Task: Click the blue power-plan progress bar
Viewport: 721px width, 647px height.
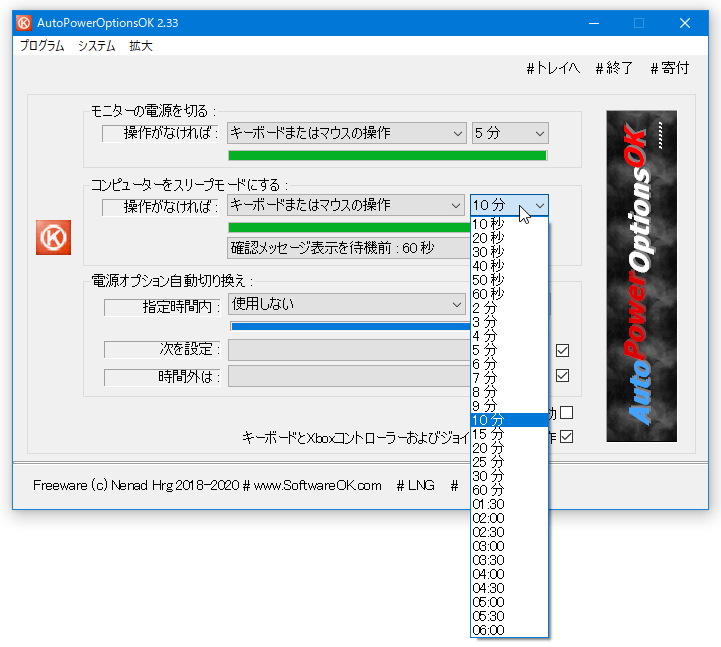Action: pos(350,326)
